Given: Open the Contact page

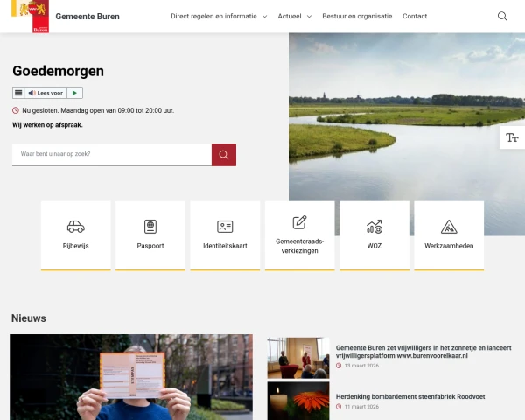Looking at the screenshot, I should (415, 16).
